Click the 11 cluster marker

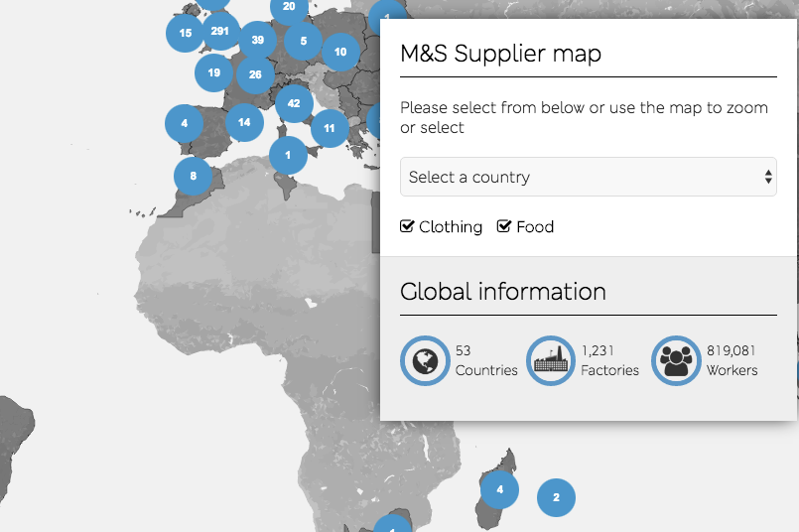pyautogui.click(x=330, y=128)
